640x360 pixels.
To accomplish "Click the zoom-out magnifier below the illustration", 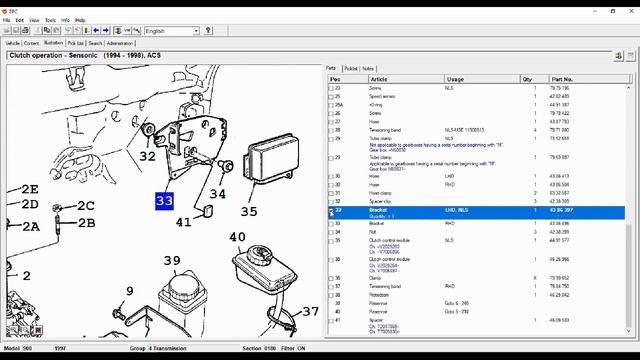I will click(25, 330).
